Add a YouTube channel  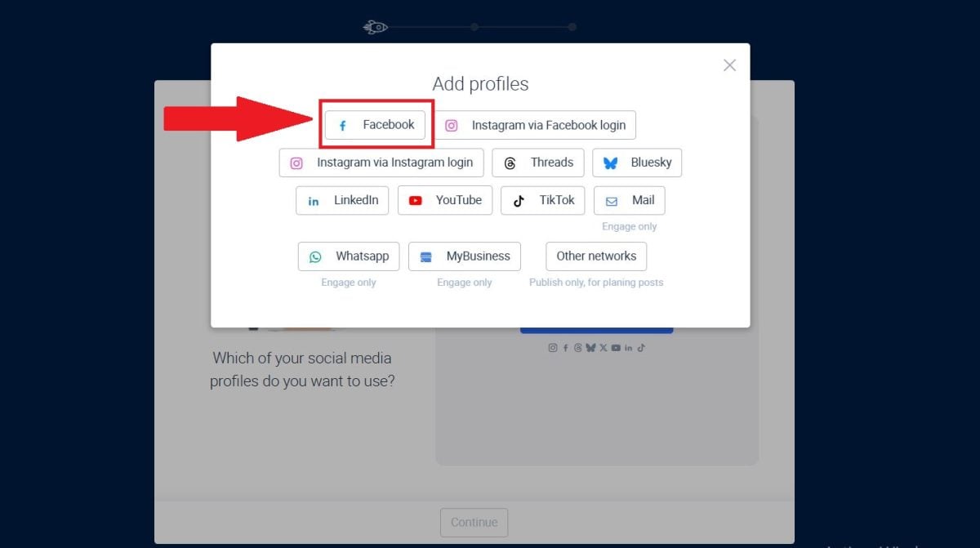click(x=445, y=200)
